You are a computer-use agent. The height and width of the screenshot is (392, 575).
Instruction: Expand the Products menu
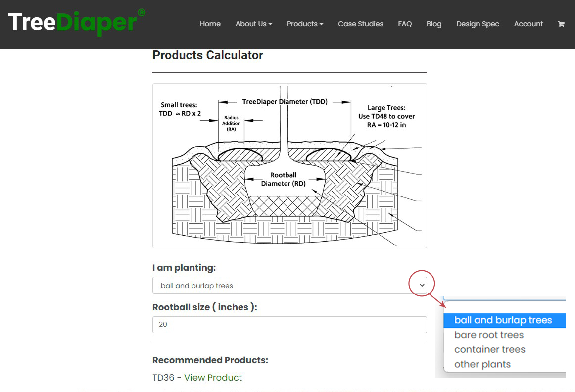point(305,24)
